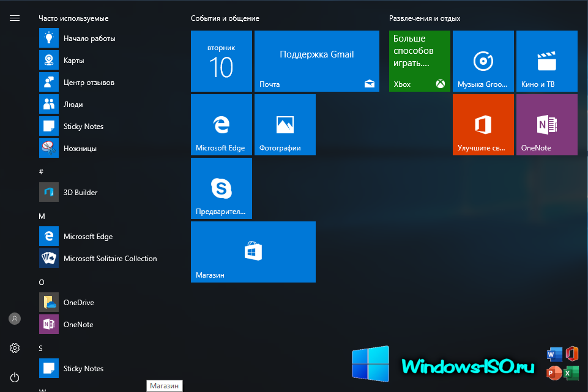This screenshot has width=588, height=392.
Task: Open the orange Office Улучшите tile
Action: click(483, 125)
